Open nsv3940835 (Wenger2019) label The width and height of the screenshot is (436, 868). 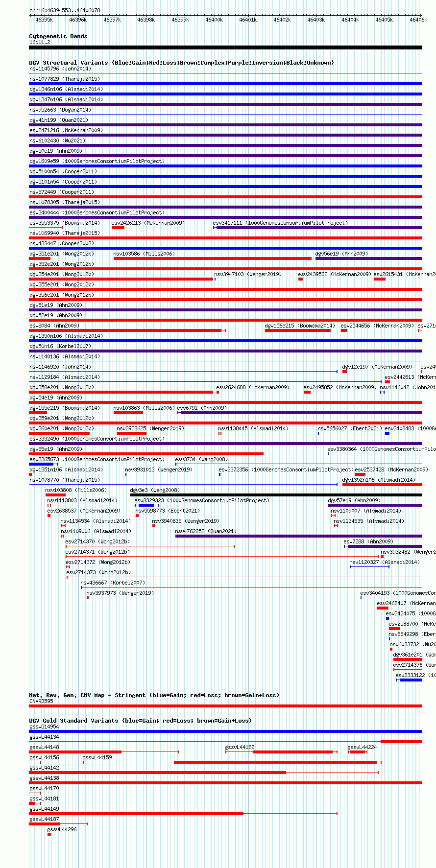coord(186,521)
